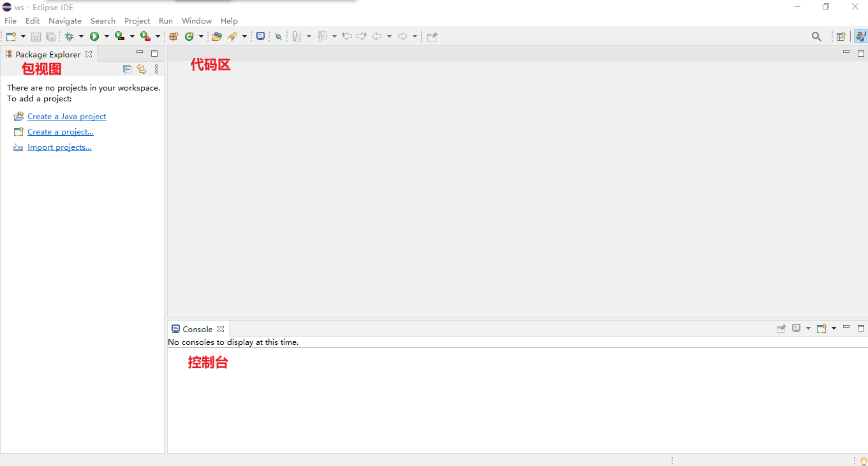Toggle the Pin Console icon
Viewport: 868px width, 466px height.
pyautogui.click(x=781, y=328)
